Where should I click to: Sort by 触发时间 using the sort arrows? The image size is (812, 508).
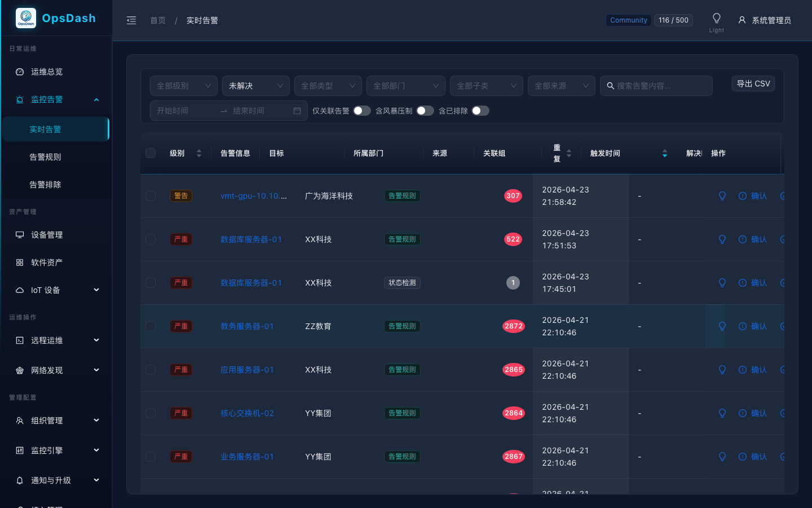point(665,154)
